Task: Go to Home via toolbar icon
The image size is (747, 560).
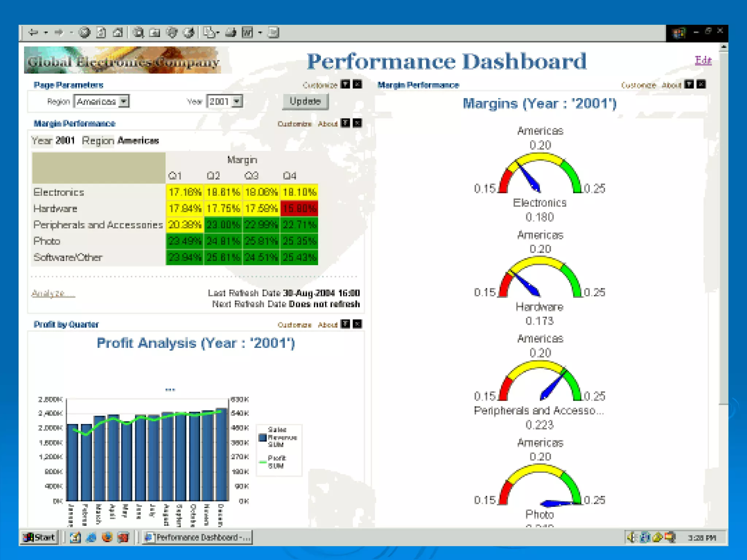Action: [117, 33]
